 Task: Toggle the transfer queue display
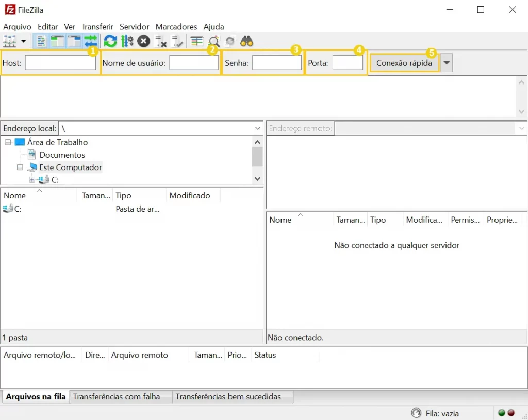(91, 41)
